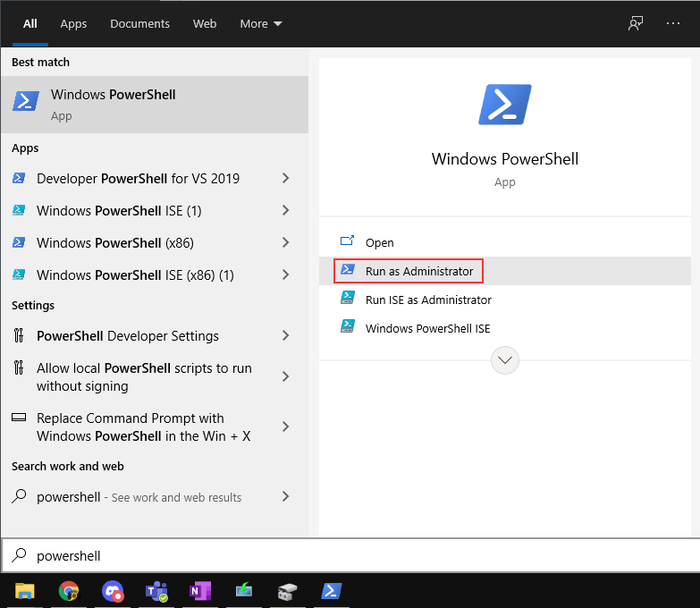The image size is (700, 608).
Task: Open Microsoft Teams from the taskbar
Action: (x=156, y=592)
